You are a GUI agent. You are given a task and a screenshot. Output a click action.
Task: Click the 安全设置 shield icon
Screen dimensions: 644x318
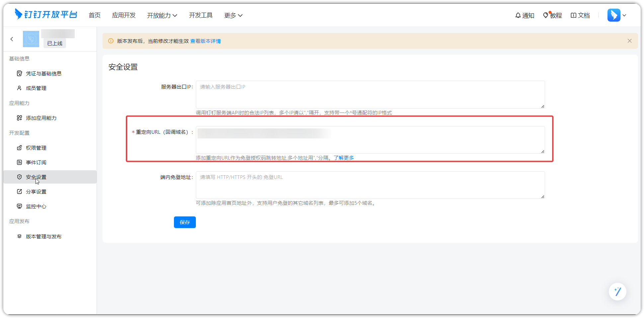pyautogui.click(x=19, y=177)
